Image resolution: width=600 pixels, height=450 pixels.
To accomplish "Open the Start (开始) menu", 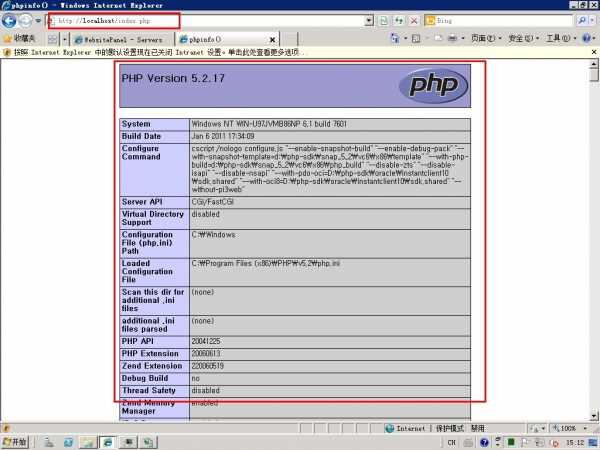I will [15, 442].
